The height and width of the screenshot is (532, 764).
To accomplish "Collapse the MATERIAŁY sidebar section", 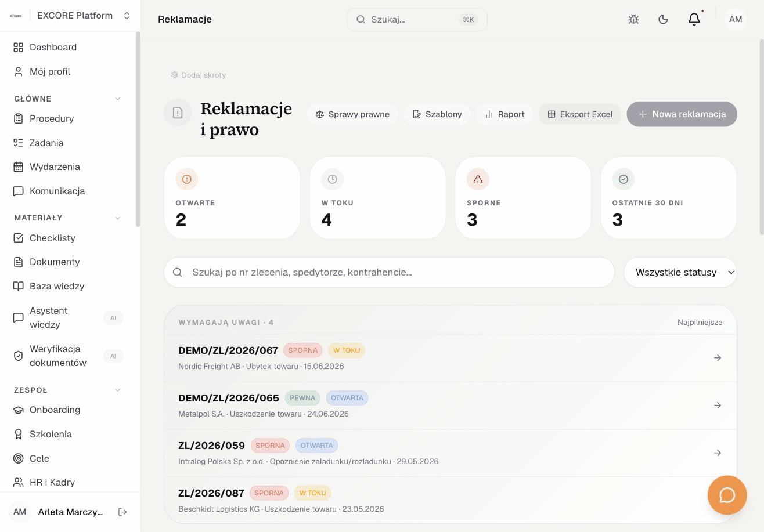I will (118, 218).
